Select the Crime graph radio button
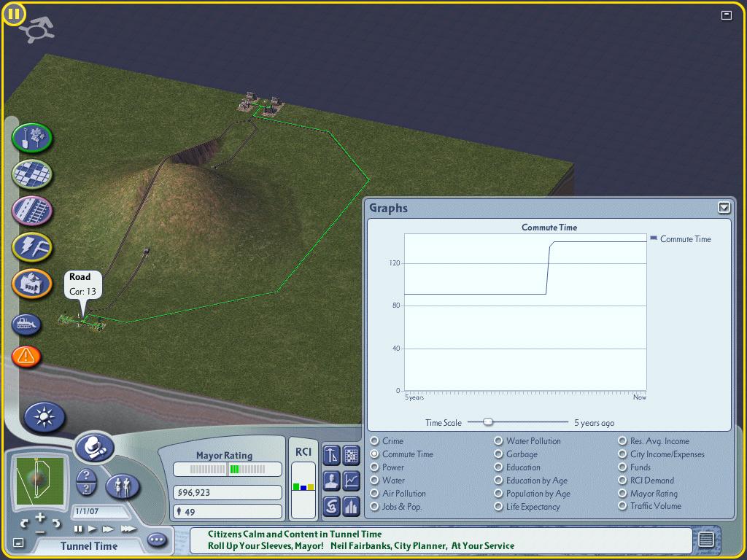This screenshot has height=560, width=747. (x=374, y=441)
